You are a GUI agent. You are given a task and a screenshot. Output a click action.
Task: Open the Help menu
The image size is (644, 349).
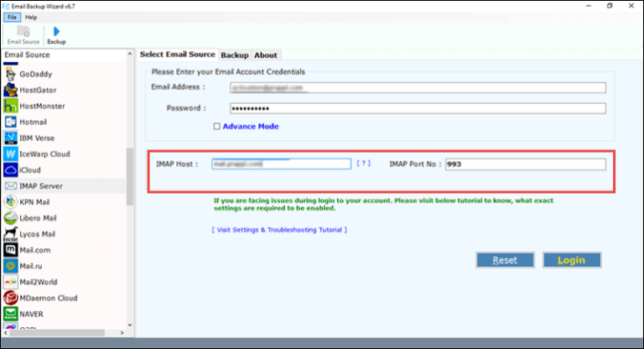pyautogui.click(x=31, y=17)
